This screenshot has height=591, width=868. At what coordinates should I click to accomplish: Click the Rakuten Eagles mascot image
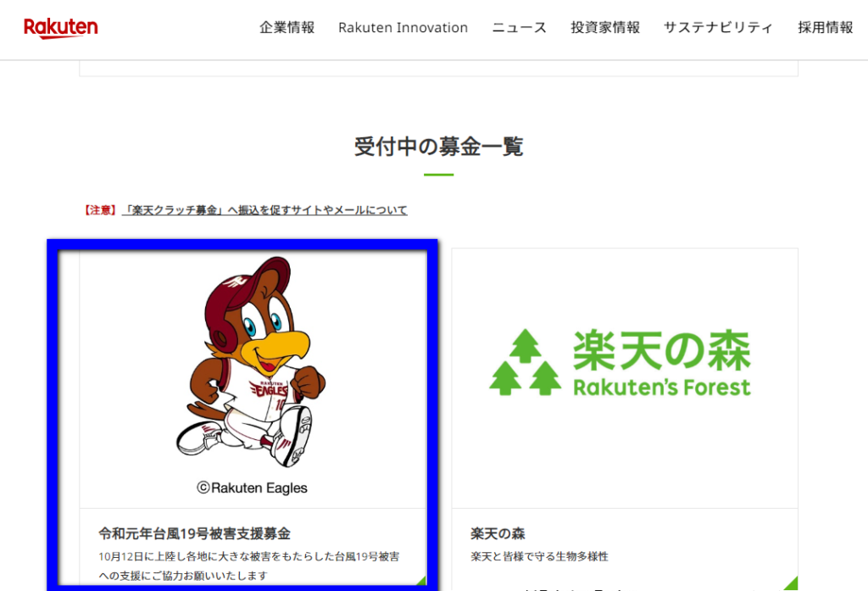click(x=251, y=362)
